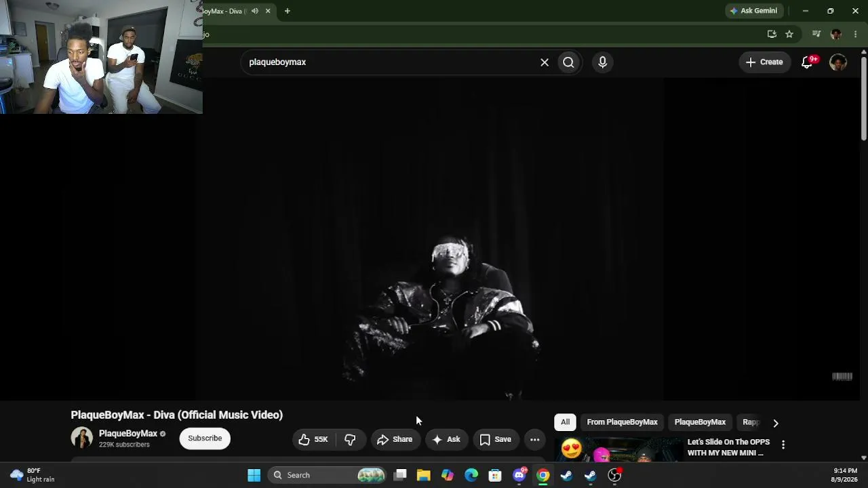Click the install app icon in address bar
This screenshot has height=488, width=868.
click(x=772, y=34)
